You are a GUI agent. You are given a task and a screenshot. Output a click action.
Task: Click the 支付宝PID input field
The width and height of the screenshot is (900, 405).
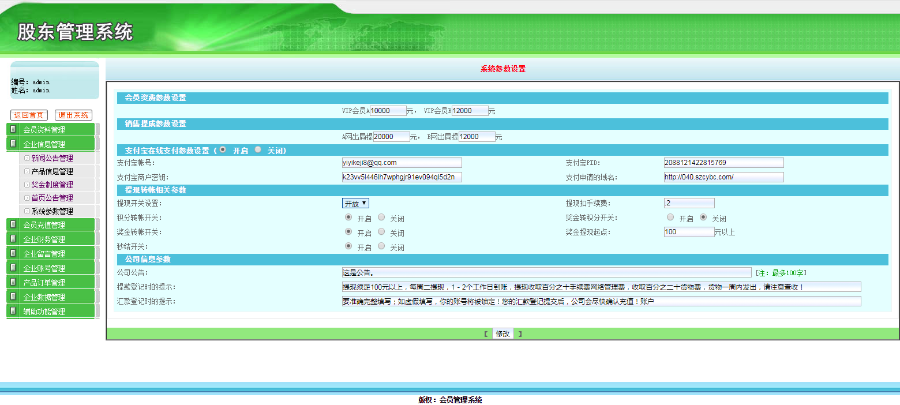(723, 163)
